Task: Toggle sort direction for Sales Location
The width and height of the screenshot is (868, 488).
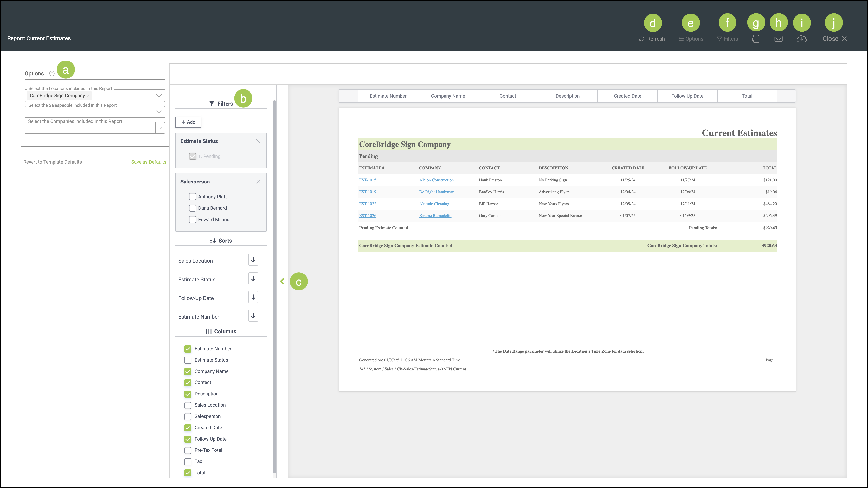Action: (253, 260)
